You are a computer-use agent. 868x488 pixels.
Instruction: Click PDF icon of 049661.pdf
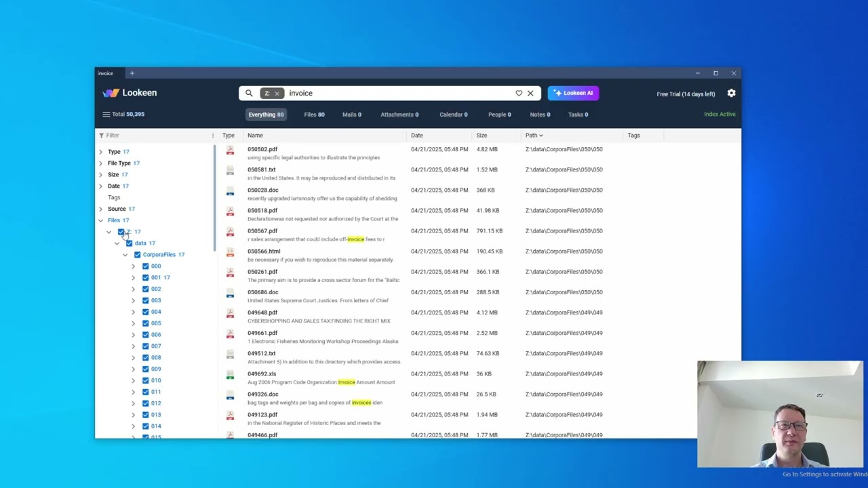click(230, 333)
